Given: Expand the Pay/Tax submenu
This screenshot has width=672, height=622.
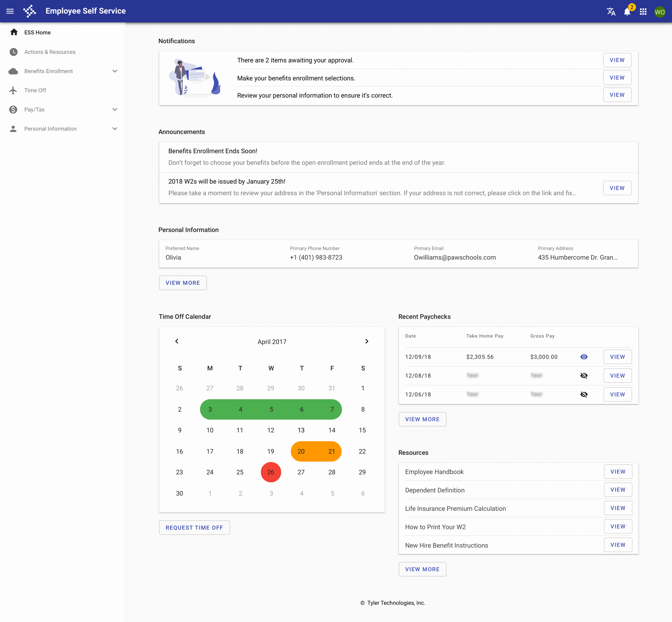Looking at the screenshot, I should coord(115,109).
